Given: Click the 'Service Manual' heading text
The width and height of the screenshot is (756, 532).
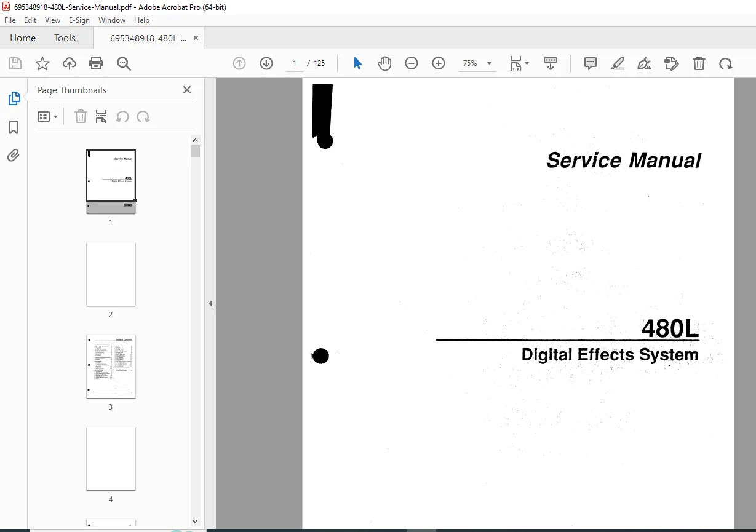Looking at the screenshot, I should point(623,161).
